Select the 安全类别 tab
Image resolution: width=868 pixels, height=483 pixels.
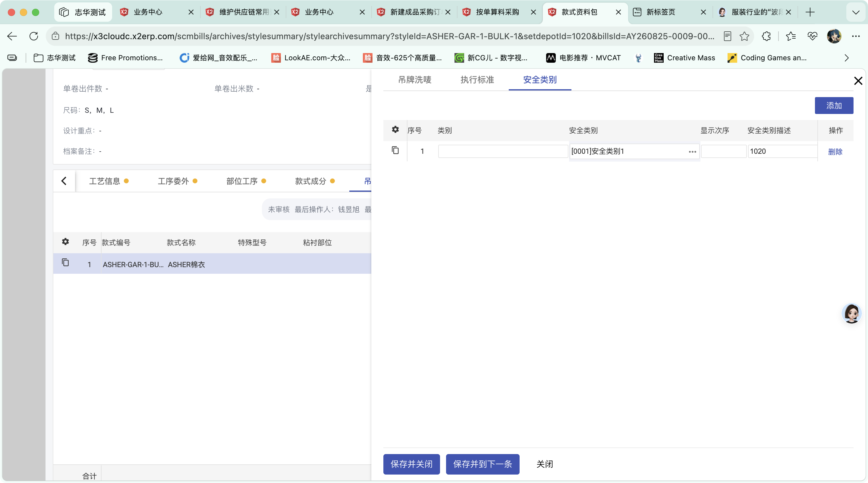(540, 80)
